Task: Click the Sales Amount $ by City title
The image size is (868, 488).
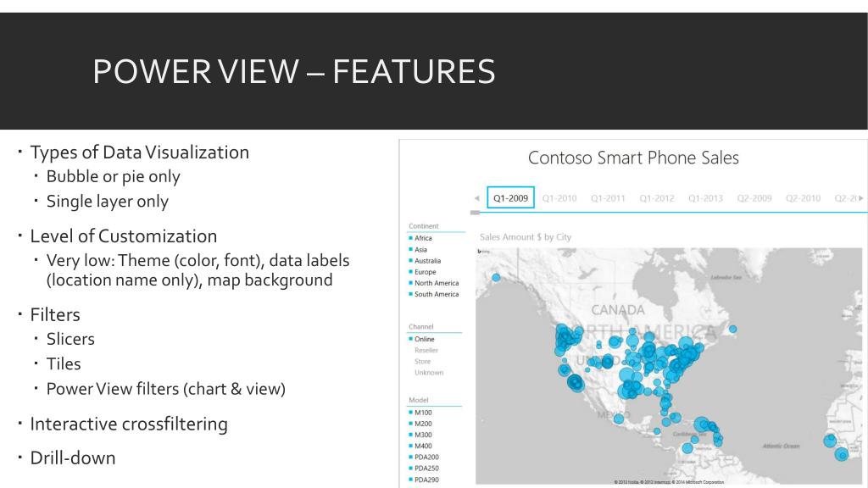Action: tap(526, 237)
